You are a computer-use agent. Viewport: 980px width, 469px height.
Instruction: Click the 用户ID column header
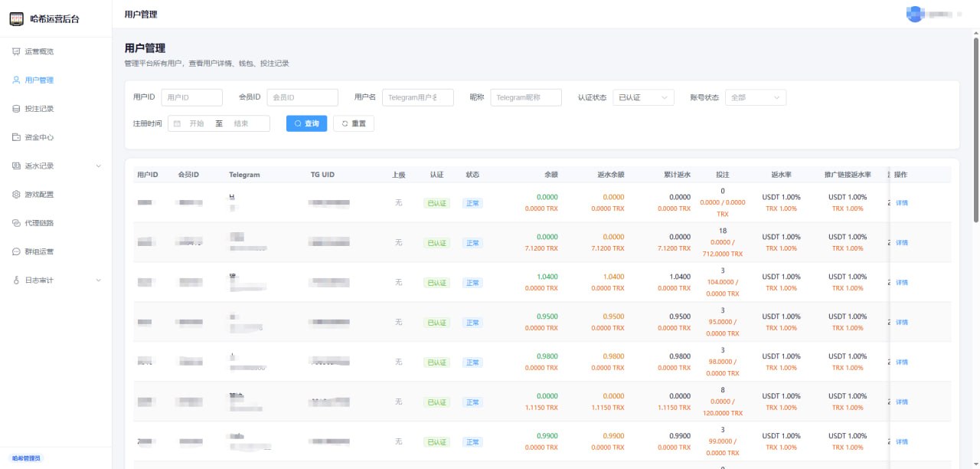(x=148, y=175)
